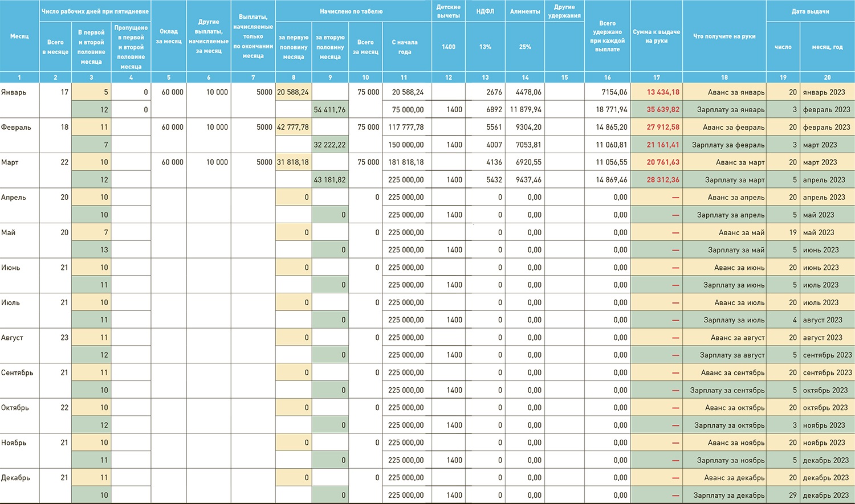Click the Декабрь month label
This screenshot has height=504, width=855.
(15, 478)
